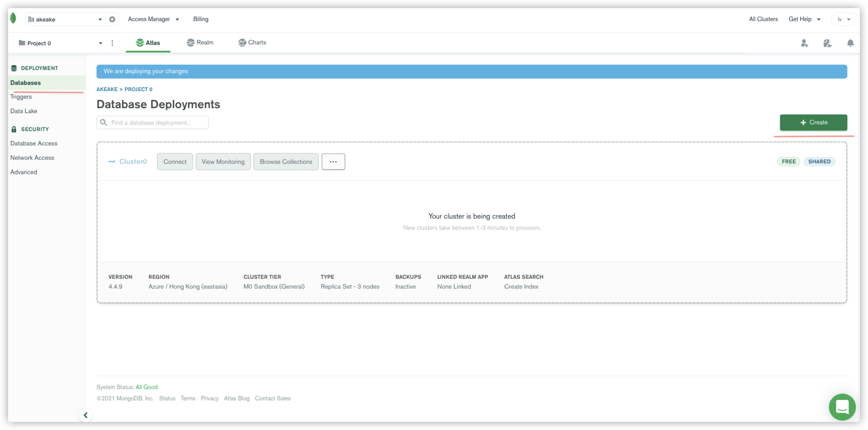Viewport: 868px width, 430px height.
Task: Click the Connect button for Cluster0
Action: 175,162
